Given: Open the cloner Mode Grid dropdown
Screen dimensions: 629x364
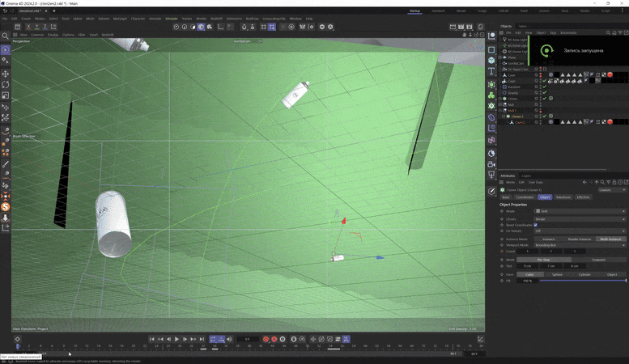Looking at the screenshot, I should (580, 211).
